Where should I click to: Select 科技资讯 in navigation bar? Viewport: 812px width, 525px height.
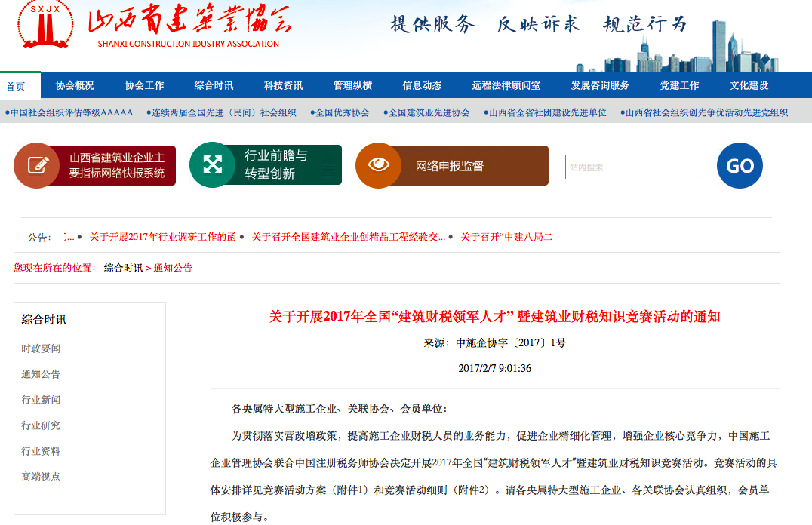click(283, 85)
